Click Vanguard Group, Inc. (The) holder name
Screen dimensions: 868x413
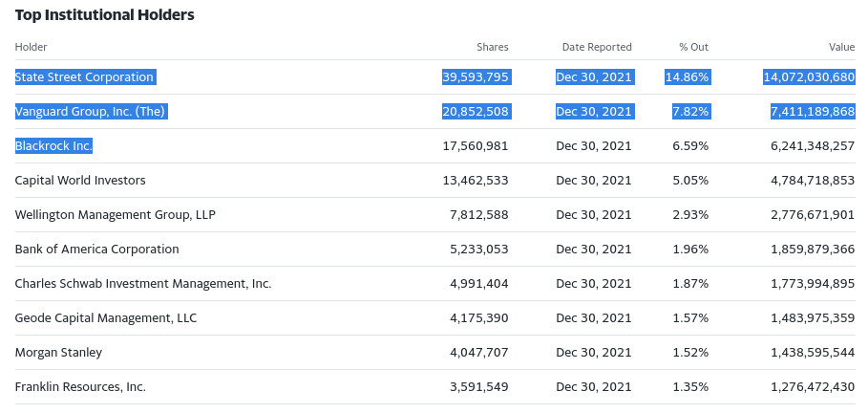pos(91,112)
